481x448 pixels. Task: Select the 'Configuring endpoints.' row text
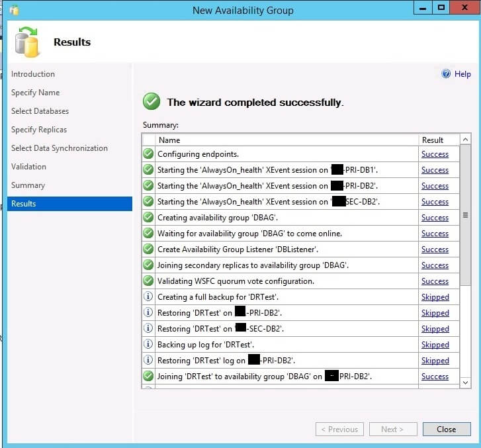[x=198, y=154]
